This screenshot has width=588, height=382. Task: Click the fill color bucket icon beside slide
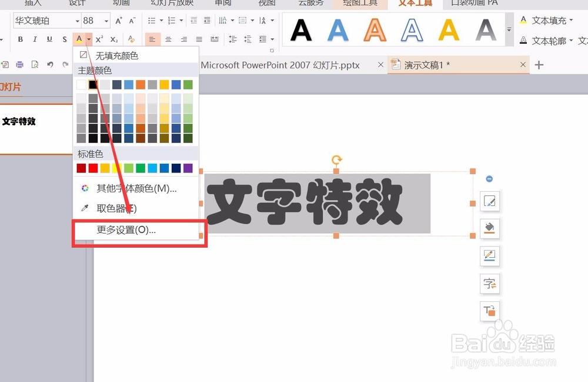coord(490,228)
